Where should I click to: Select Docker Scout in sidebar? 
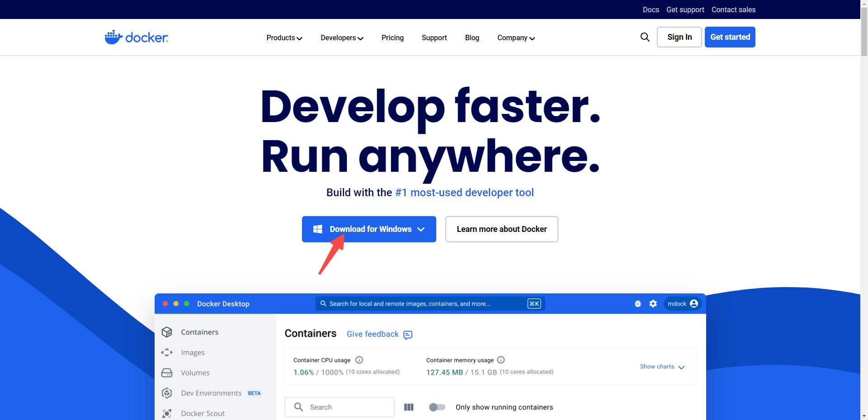click(203, 413)
